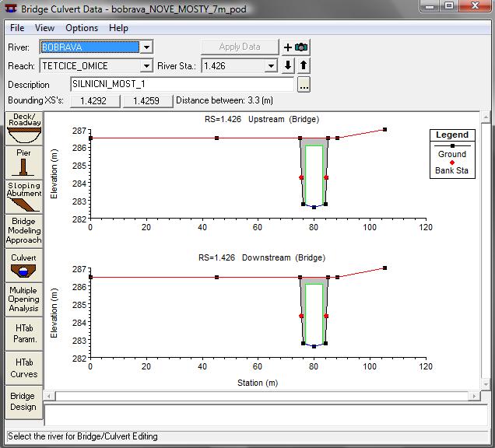Minimize the Bridge Culvert Data window
The image size is (495, 448).
(x=430, y=6)
